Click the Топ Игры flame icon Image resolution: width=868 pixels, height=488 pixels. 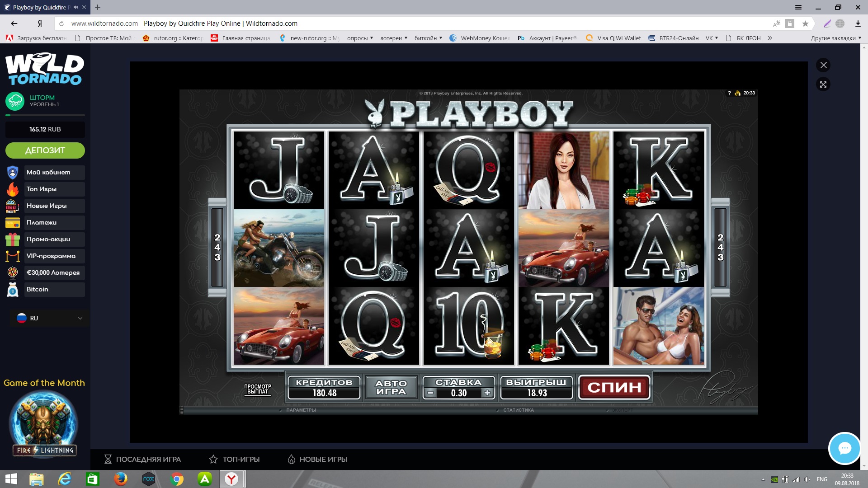(13, 189)
